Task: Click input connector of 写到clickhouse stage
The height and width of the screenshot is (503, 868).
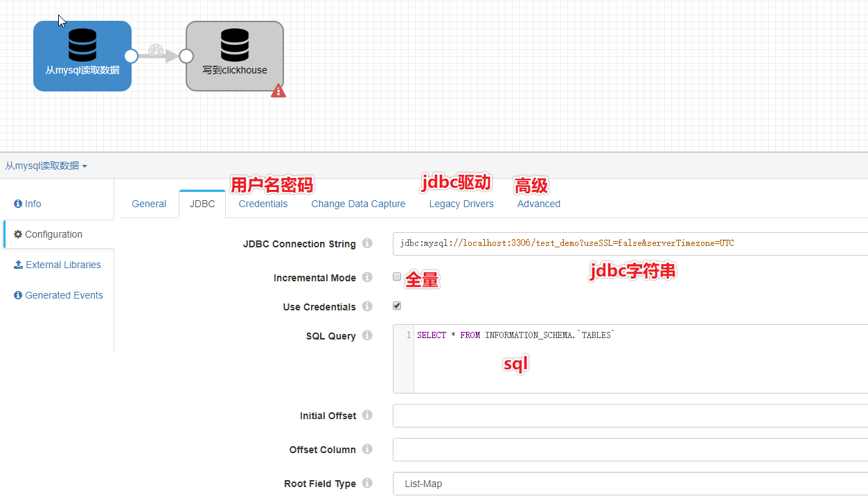Action: point(186,56)
